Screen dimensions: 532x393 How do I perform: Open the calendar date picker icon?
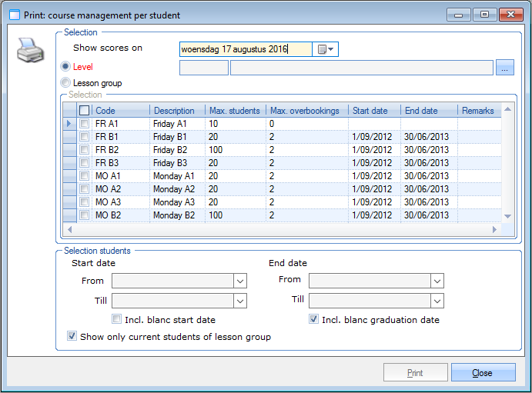[x=326, y=49]
